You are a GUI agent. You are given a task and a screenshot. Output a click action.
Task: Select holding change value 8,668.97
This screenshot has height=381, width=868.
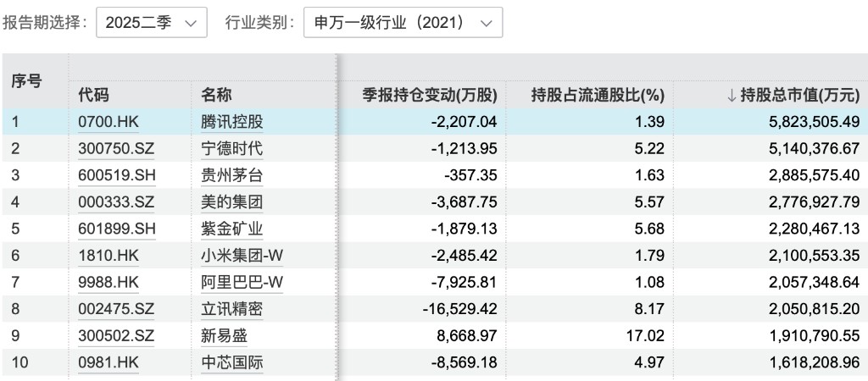click(x=467, y=335)
